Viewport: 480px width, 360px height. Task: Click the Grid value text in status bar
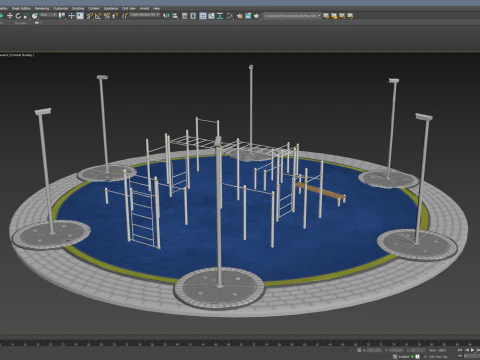tap(437, 350)
